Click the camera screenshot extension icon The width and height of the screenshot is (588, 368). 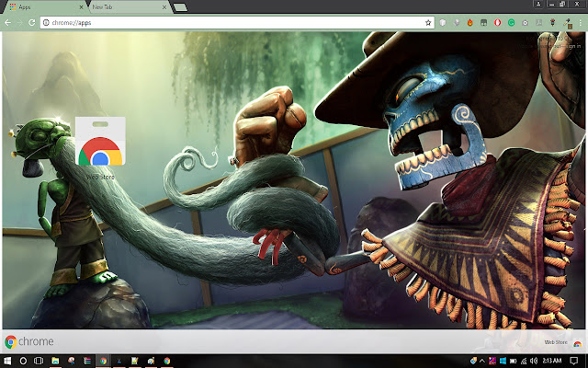(x=525, y=22)
